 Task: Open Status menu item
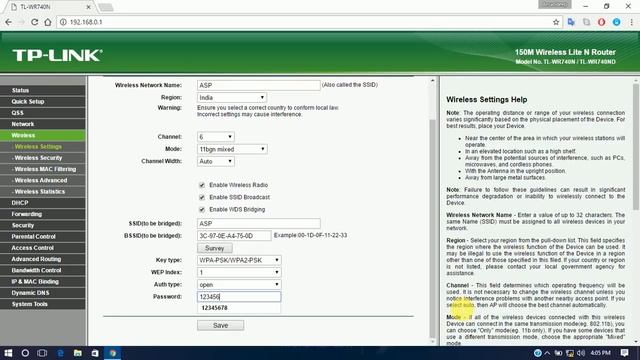point(43,90)
